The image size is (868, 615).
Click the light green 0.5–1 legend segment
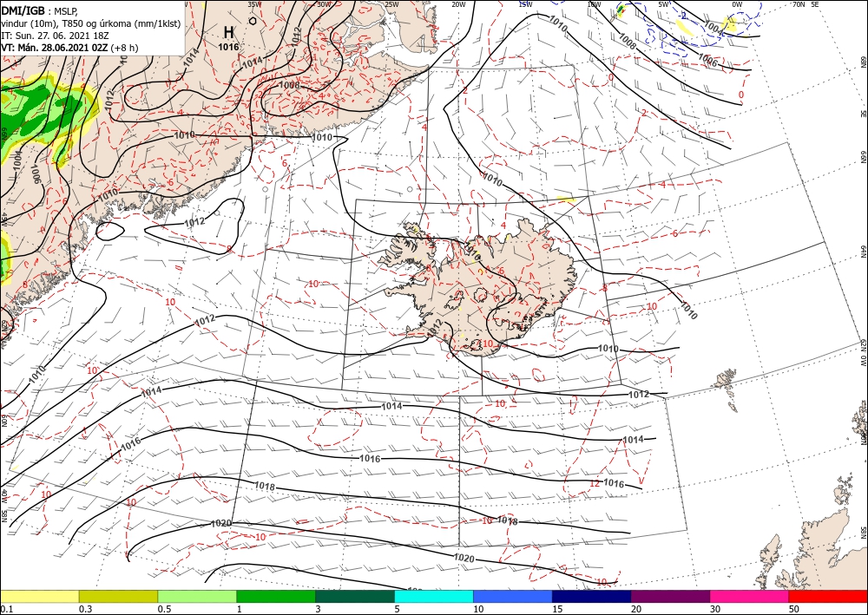197,596
